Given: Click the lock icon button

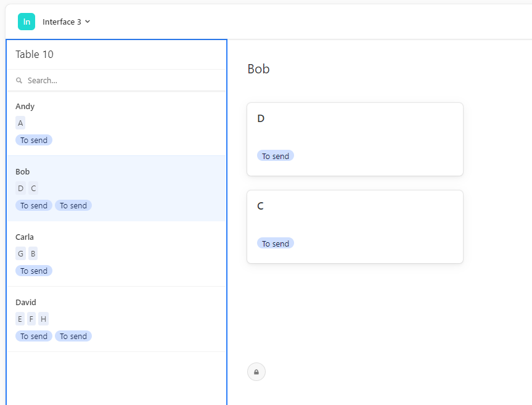Looking at the screenshot, I should tap(256, 372).
